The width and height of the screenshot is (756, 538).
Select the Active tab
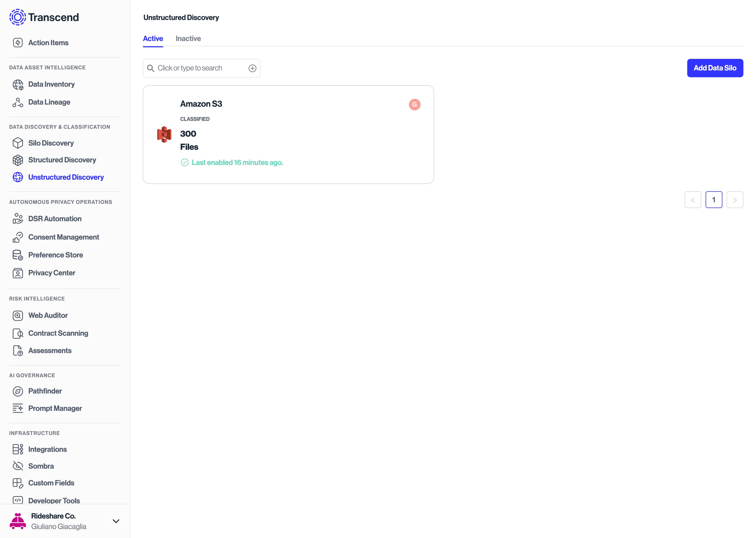[x=153, y=38]
